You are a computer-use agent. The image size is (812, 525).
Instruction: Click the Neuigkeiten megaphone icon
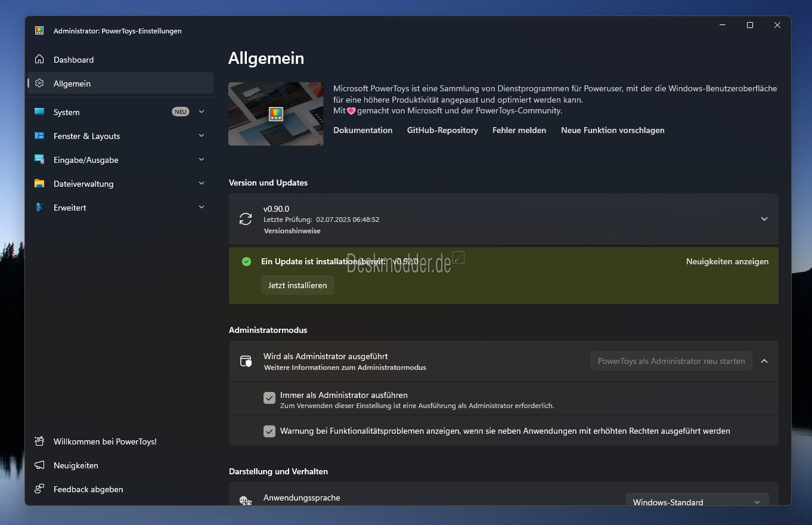39,465
